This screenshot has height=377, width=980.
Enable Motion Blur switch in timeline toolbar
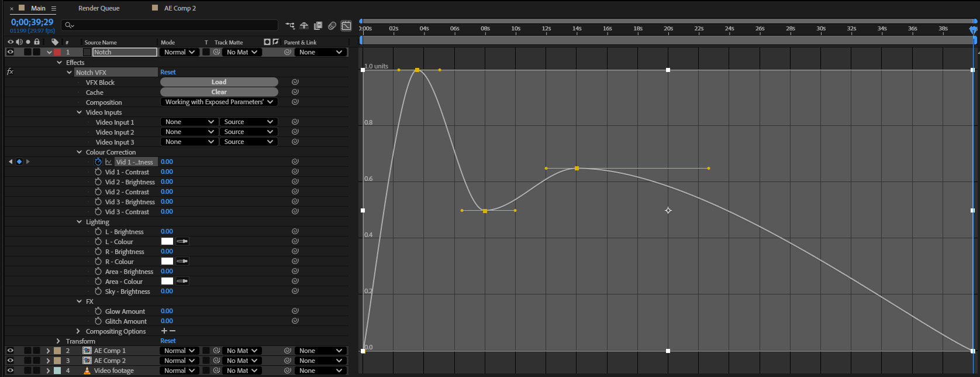pyautogui.click(x=332, y=26)
